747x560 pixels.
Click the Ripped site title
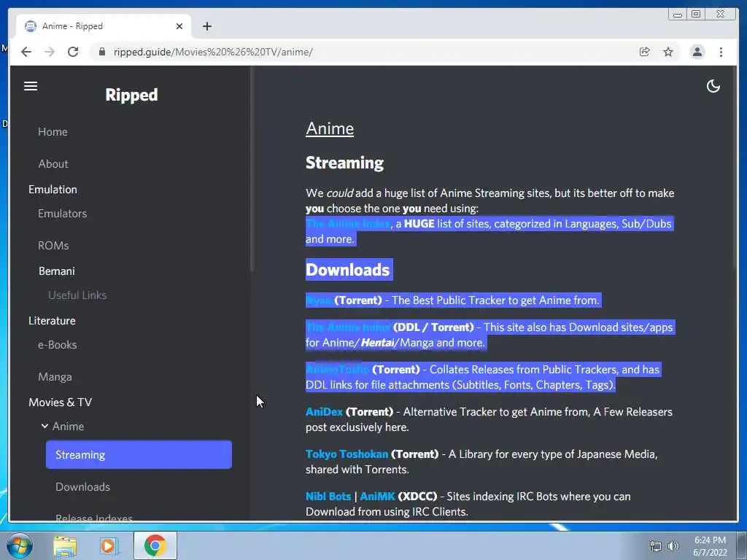tap(131, 95)
